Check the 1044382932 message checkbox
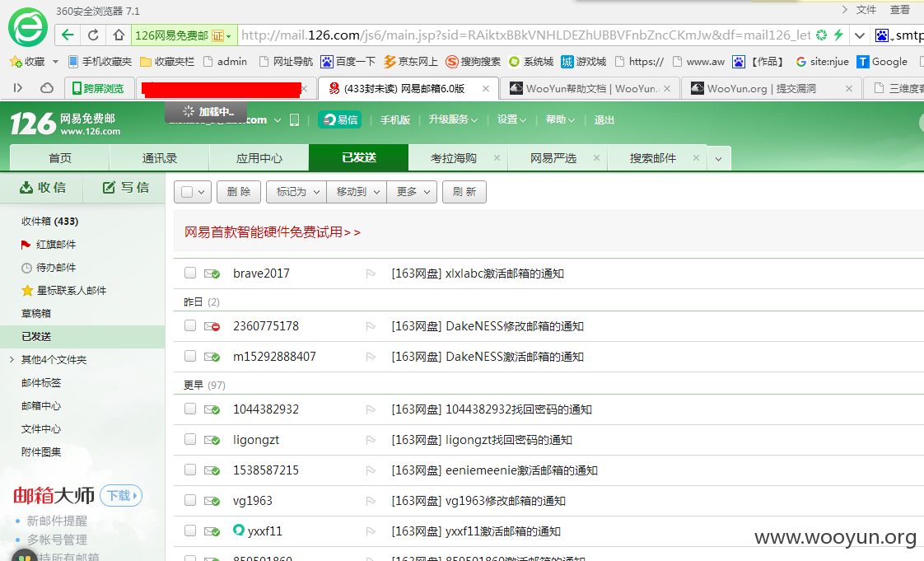The image size is (924, 561). 189,409
